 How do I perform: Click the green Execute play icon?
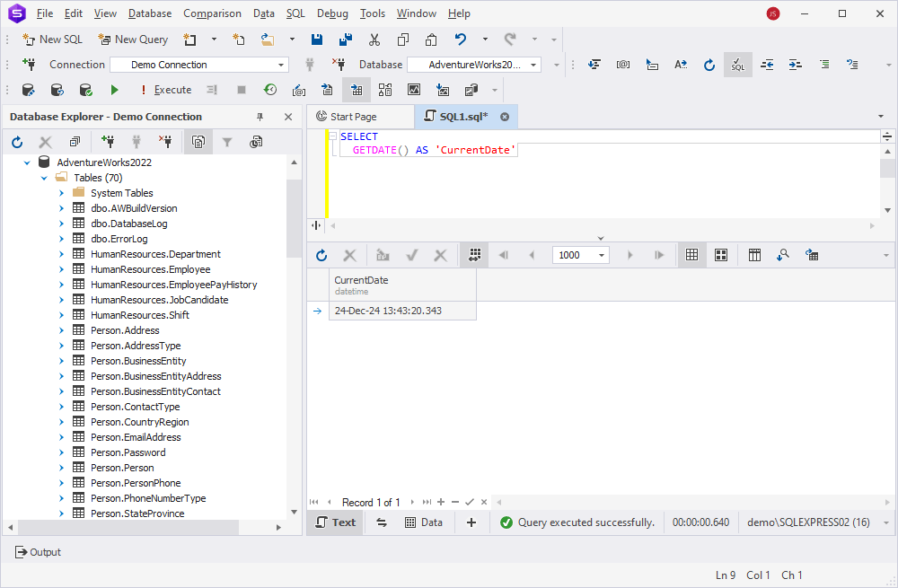[x=115, y=90]
